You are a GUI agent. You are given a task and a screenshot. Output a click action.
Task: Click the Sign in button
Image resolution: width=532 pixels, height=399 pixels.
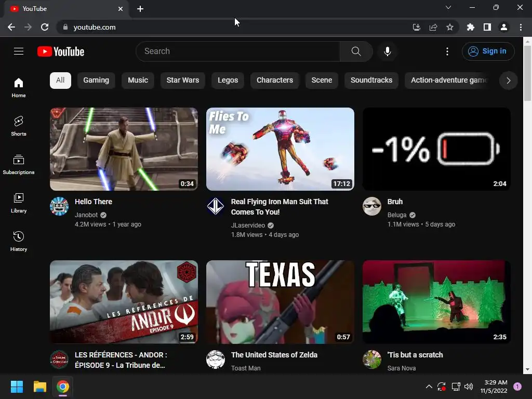[x=488, y=51]
